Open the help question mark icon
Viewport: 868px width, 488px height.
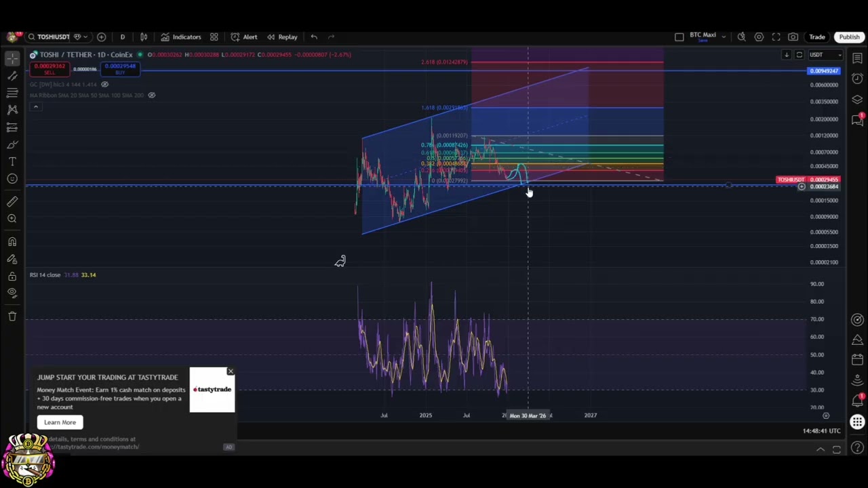(x=857, y=447)
